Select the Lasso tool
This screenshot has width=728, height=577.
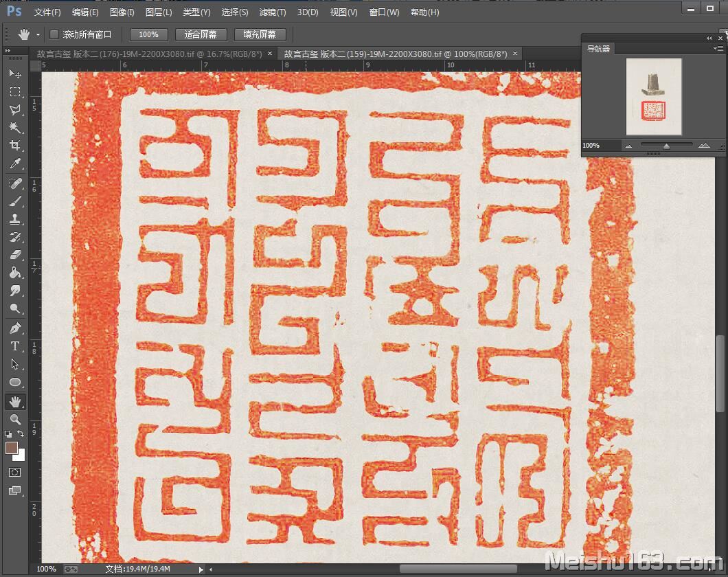15,109
